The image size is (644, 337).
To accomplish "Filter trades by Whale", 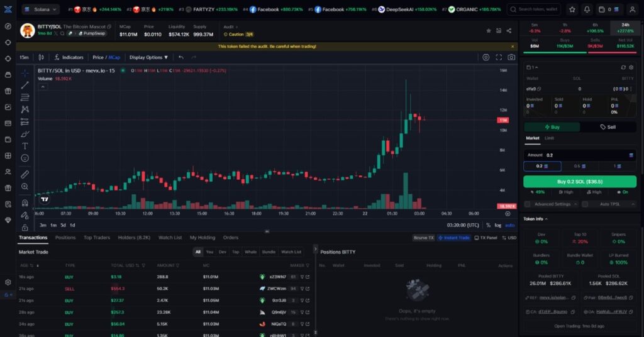I will [x=250, y=252].
